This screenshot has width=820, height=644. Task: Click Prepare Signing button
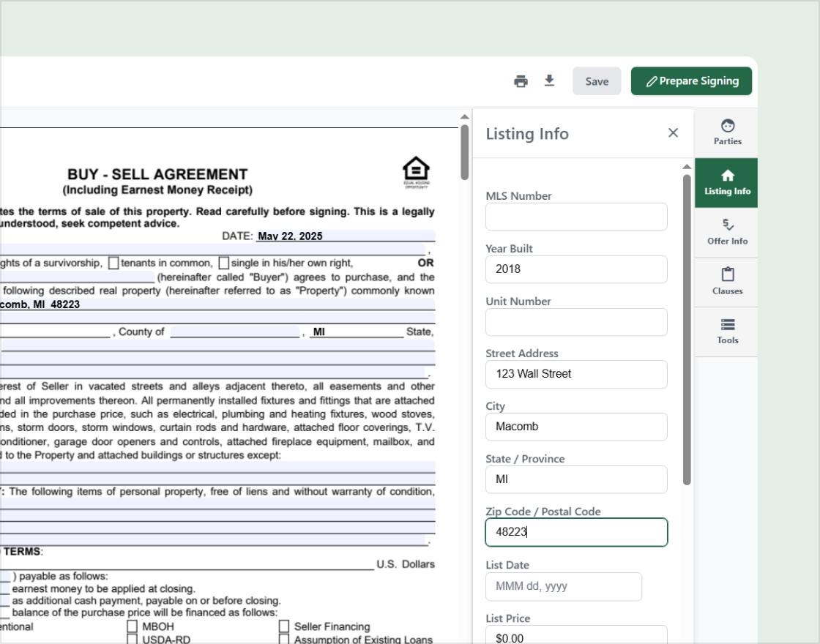[691, 81]
